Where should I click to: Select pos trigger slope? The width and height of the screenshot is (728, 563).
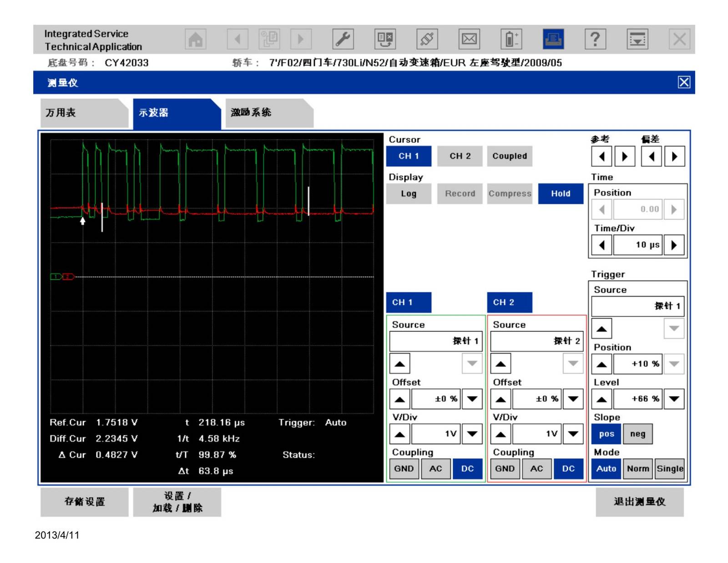(607, 434)
